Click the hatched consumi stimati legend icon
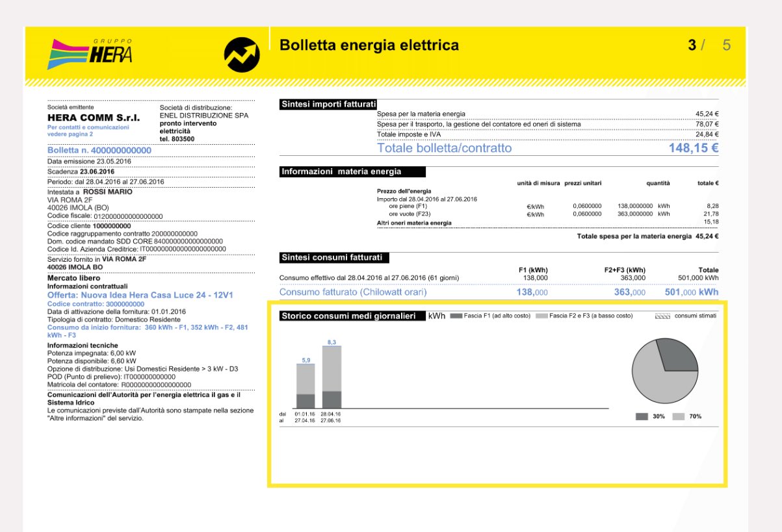782x532 pixels. [x=662, y=316]
